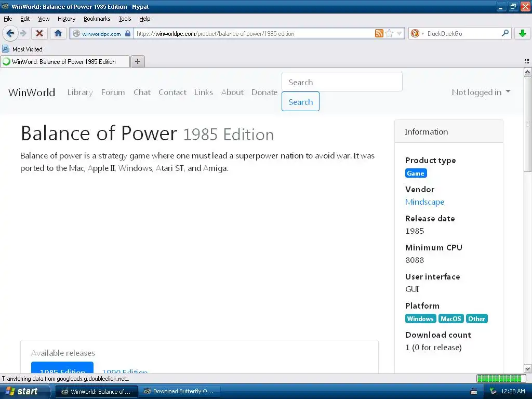Screen dimensions: 532x399
Task: Open the URL history dropdown arrow
Action: point(400,33)
